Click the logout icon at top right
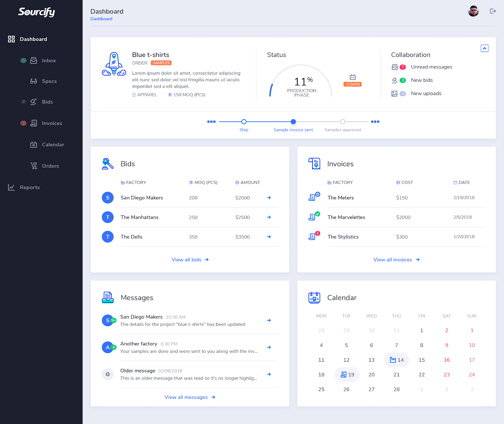The height and width of the screenshot is (424, 504). 492,11
